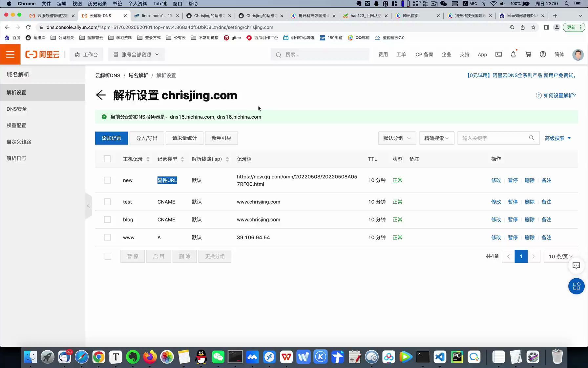Click the 导入/导出 button
Viewport: 588px width, 368px height.
[147, 138]
